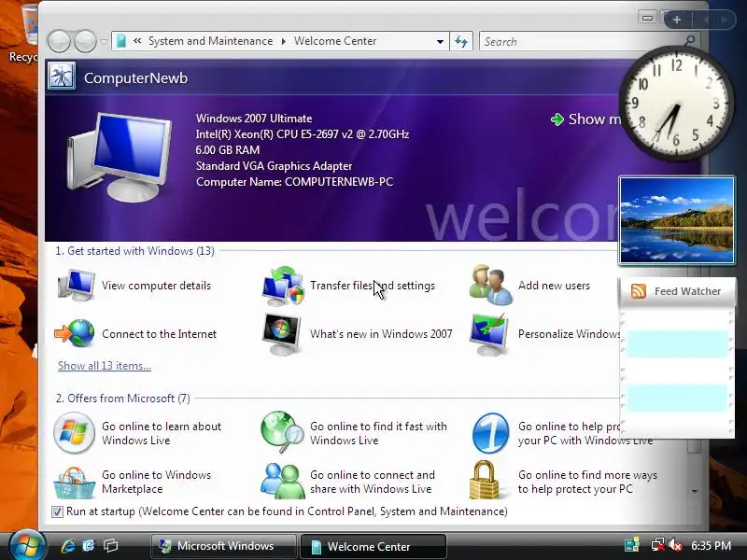Click the analog clock gadget

point(676,103)
